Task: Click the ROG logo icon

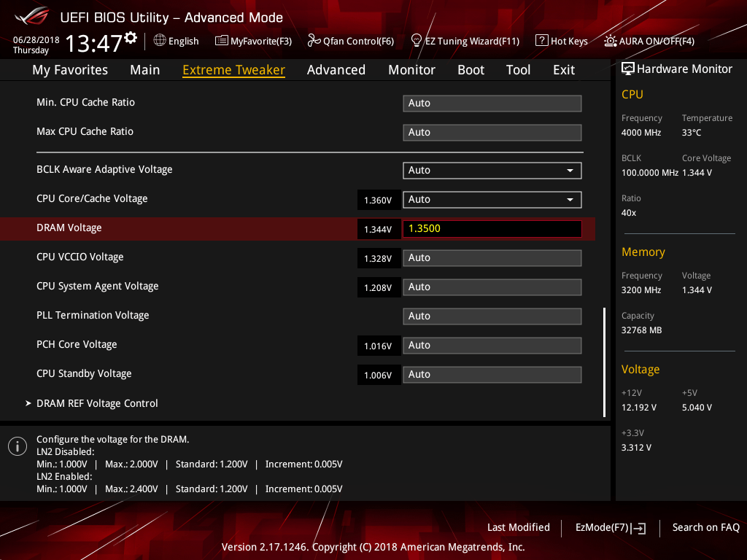Action: (x=32, y=16)
